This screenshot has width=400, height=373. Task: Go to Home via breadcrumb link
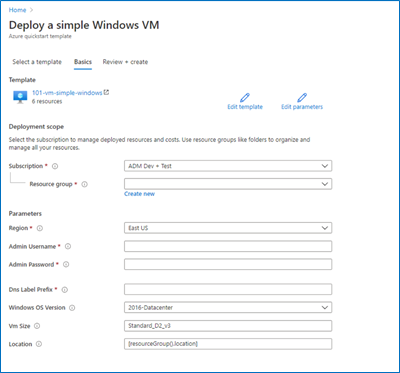point(17,10)
